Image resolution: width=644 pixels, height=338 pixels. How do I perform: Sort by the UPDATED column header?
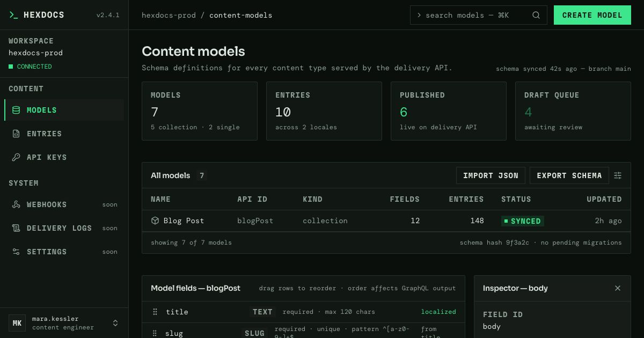click(604, 199)
